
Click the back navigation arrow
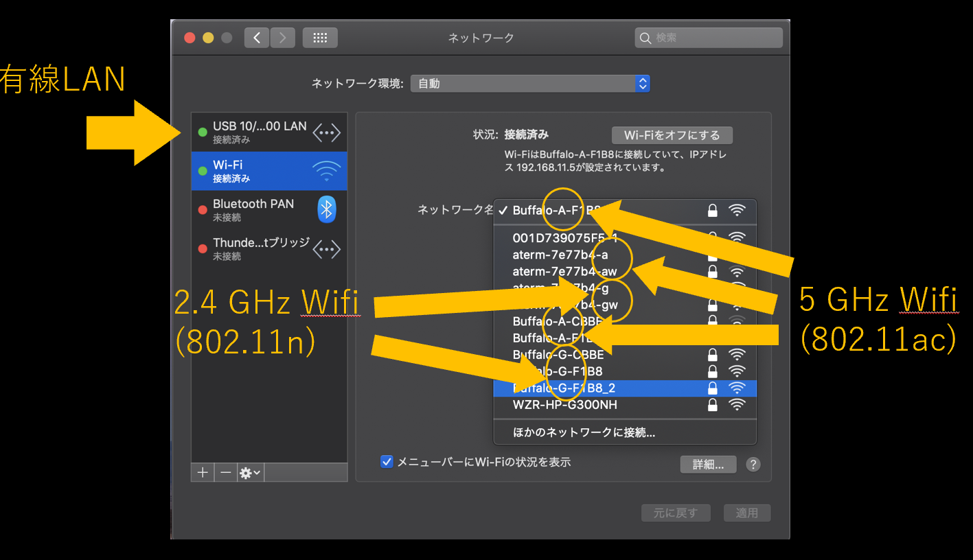(256, 37)
